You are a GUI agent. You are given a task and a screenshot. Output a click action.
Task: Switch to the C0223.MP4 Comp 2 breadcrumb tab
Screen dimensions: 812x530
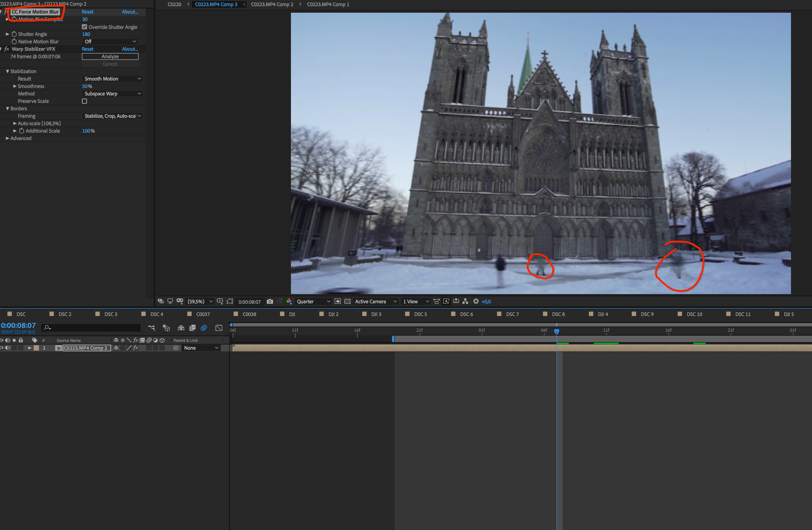(272, 4)
